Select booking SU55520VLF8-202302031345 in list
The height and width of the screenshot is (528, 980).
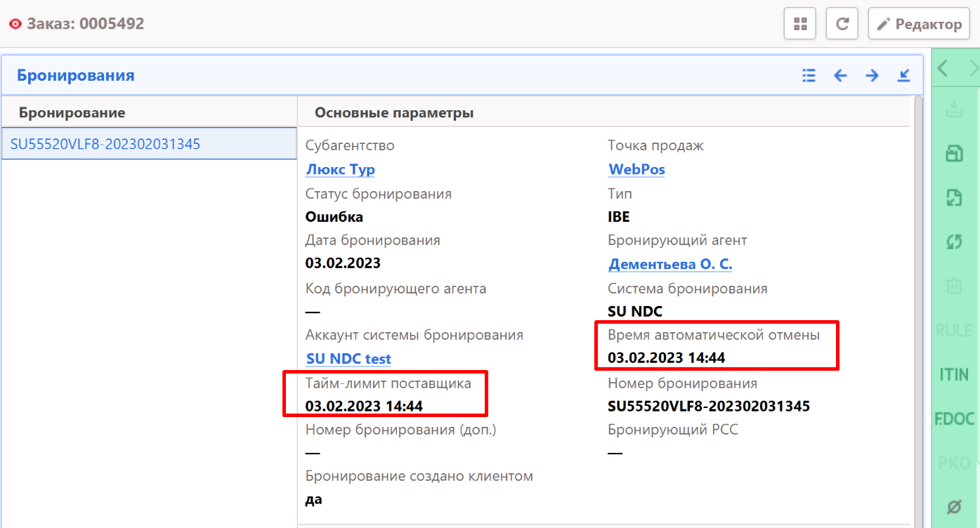[x=105, y=144]
